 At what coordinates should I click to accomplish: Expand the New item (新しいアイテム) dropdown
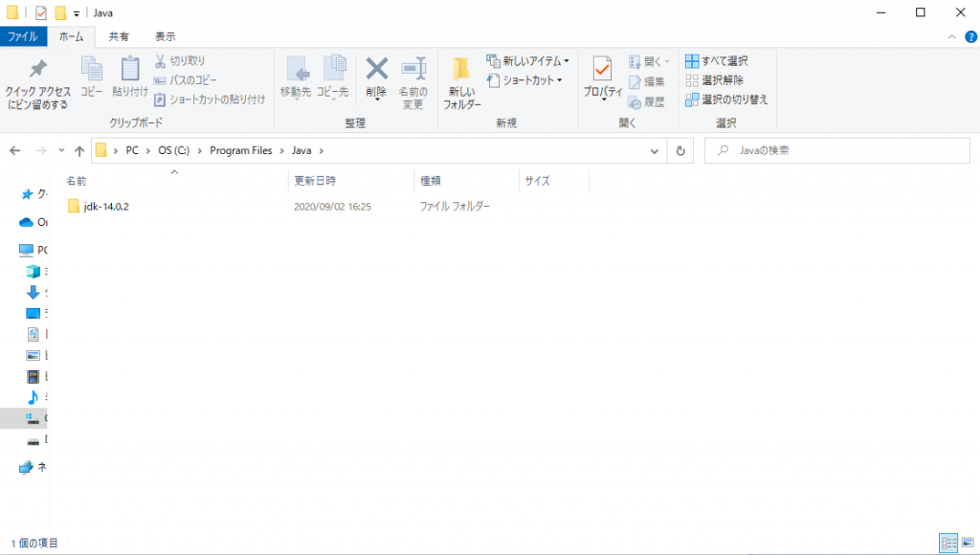[527, 61]
